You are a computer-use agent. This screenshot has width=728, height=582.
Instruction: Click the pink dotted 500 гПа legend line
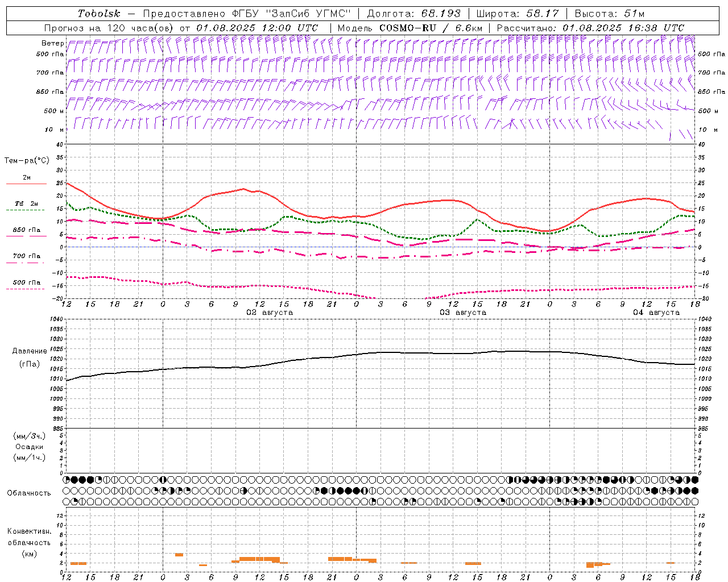25,289
